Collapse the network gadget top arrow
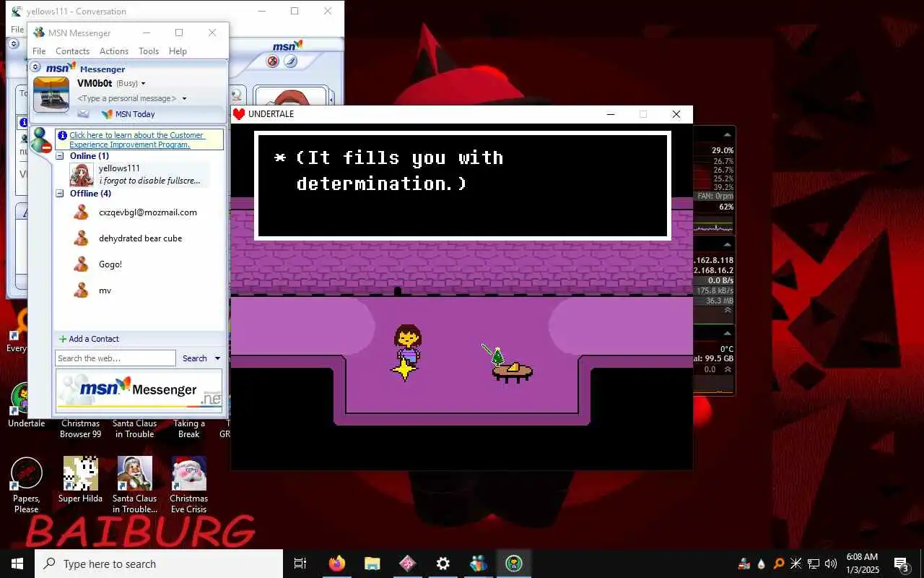 point(728,246)
